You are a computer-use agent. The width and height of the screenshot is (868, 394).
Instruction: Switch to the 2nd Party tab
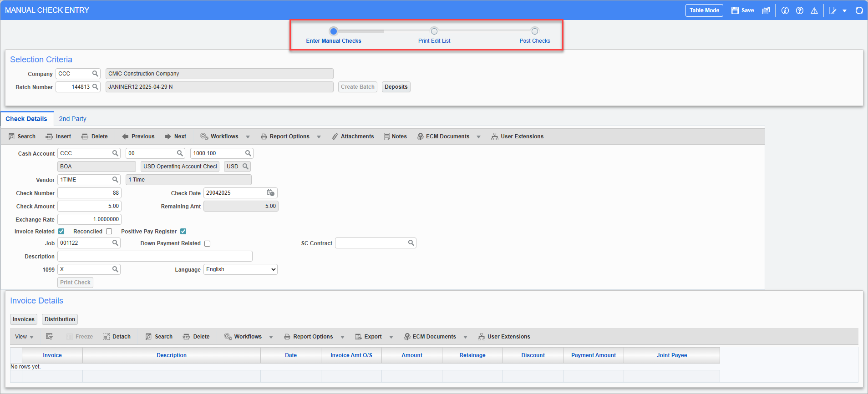click(72, 119)
